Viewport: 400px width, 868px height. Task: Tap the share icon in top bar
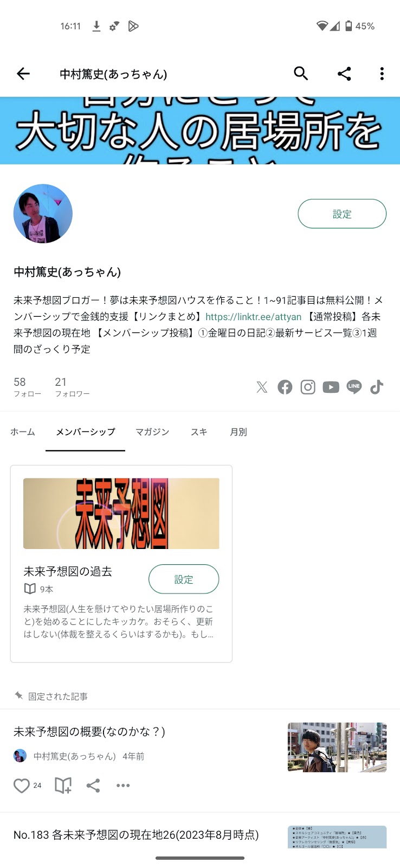coord(344,74)
